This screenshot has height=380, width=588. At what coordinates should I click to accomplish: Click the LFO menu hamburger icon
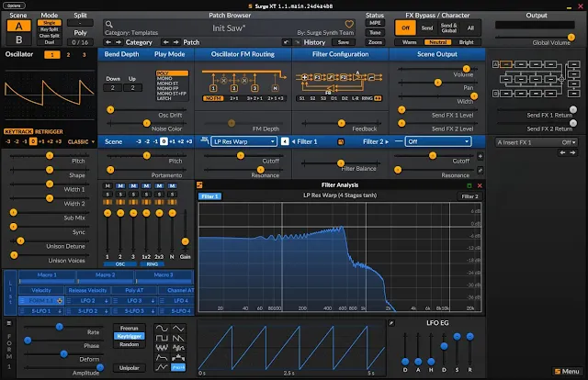[9, 323]
